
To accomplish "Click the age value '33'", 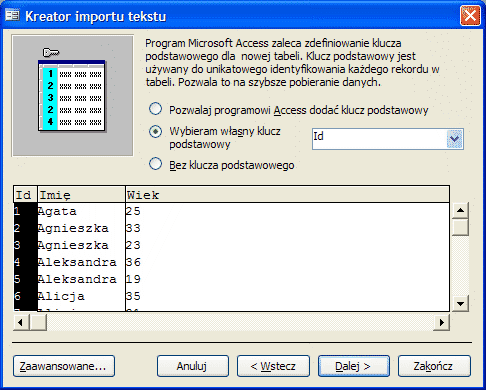I will [133, 228].
